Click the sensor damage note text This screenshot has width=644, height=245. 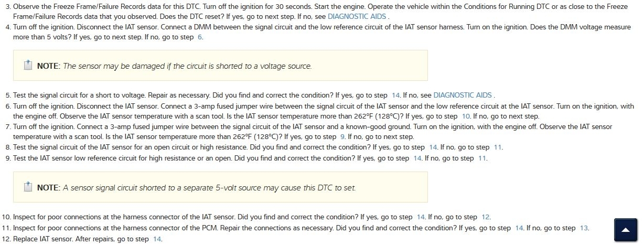coord(187,66)
